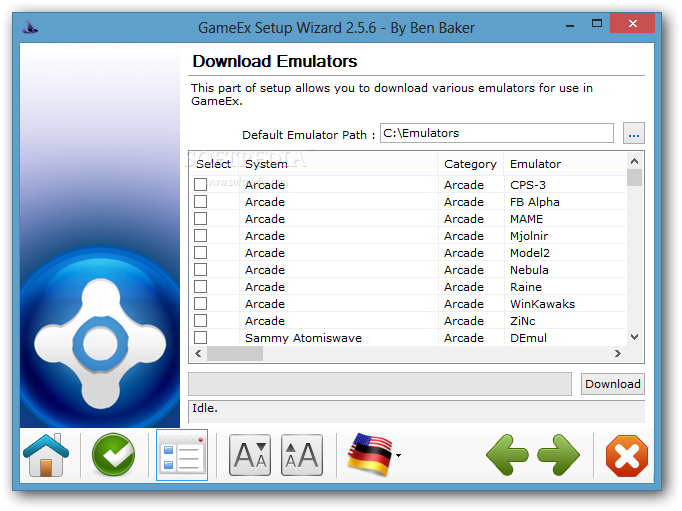Screen dimensions: 682x511
Task: Go to the Home page icon
Action: point(46,455)
